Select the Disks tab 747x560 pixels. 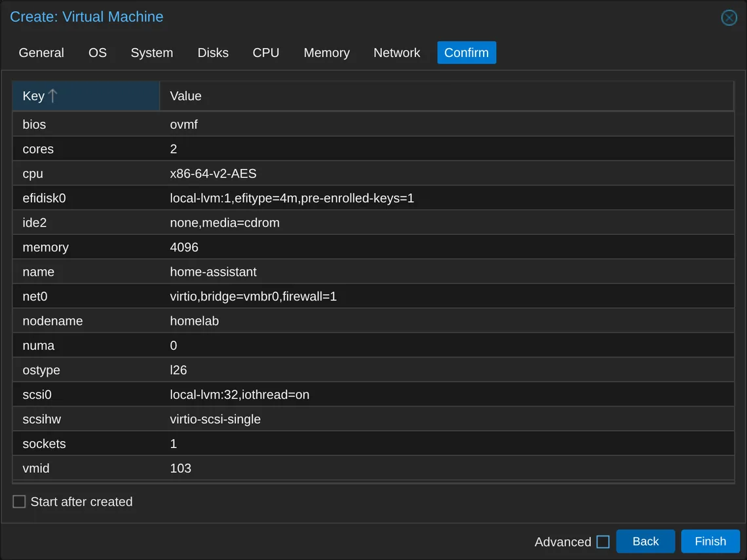pyautogui.click(x=213, y=53)
